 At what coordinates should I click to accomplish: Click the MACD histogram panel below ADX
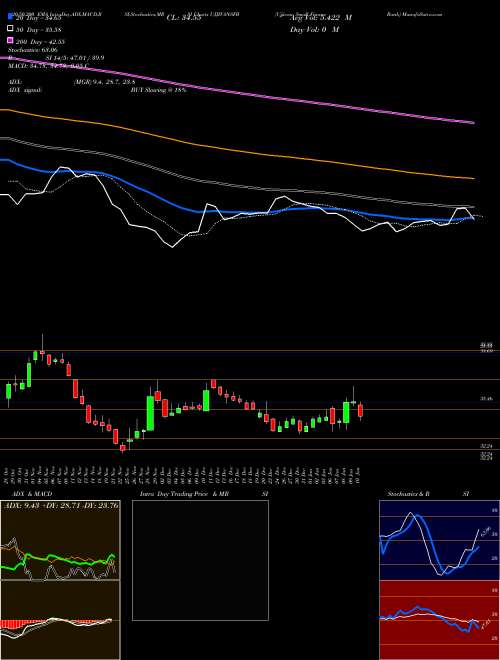pyautogui.click(x=60, y=620)
